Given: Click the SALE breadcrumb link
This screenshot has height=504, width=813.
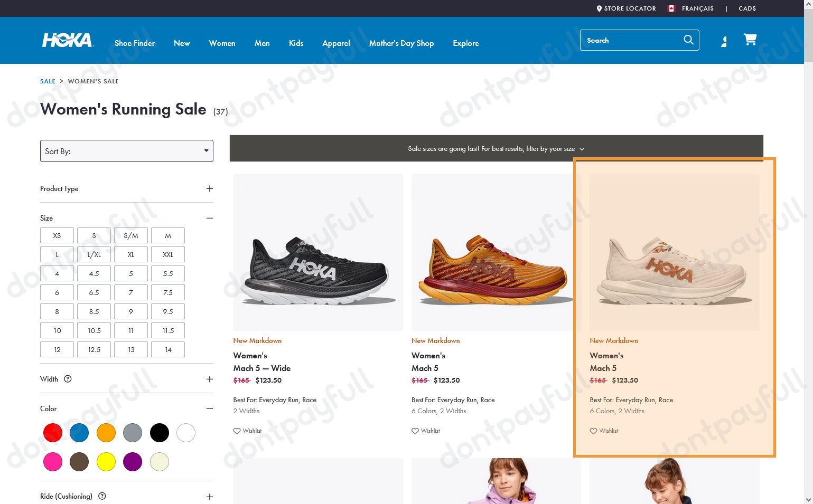Looking at the screenshot, I should tap(48, 81).
